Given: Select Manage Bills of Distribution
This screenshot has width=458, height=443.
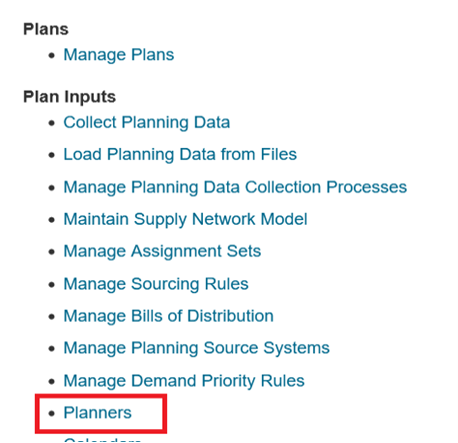Looking at the screenshot, I should [x=168, y=316].
